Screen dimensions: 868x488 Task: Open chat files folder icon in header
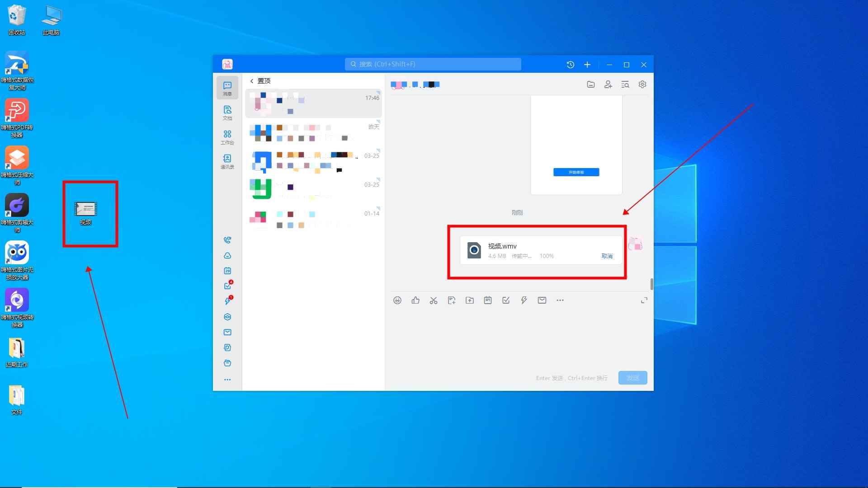tap(591, 84)
